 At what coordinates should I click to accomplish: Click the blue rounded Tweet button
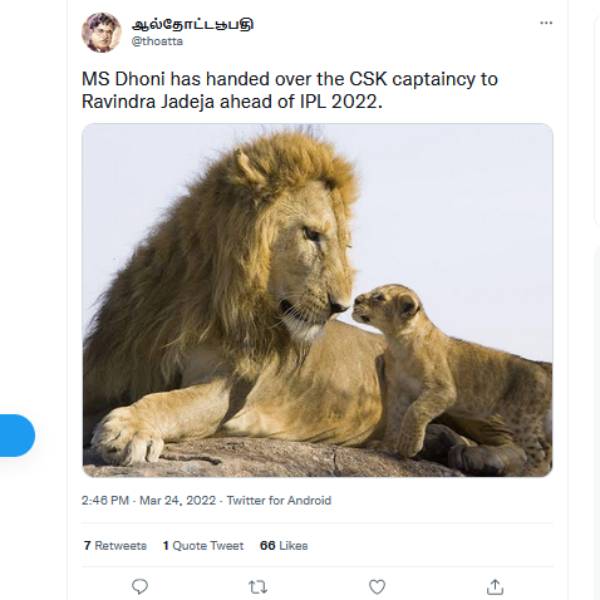pos(16,435)
